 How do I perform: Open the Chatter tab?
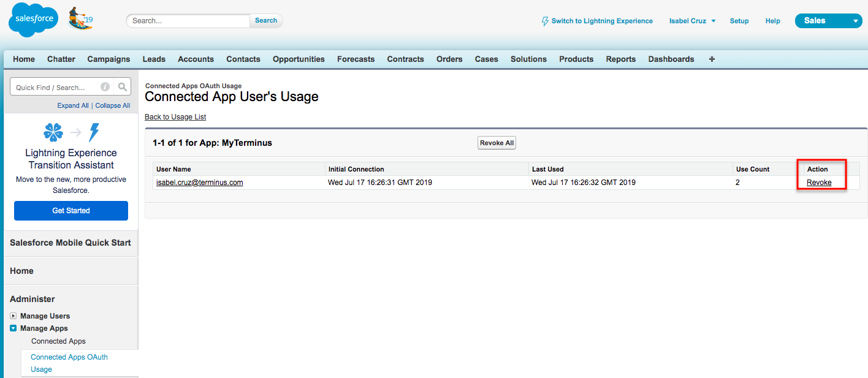[x=61, y=59]
